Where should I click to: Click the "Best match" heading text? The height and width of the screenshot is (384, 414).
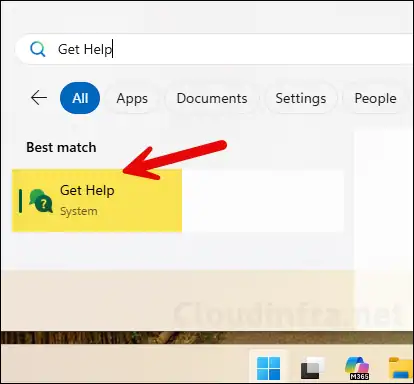[x=61, y=147]
